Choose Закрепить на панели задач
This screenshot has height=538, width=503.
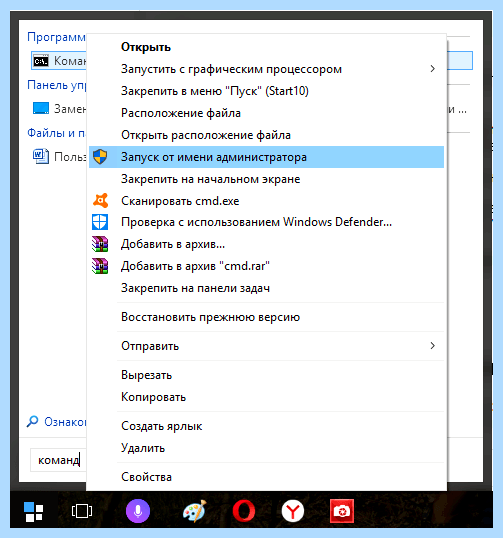coord(266,288)
